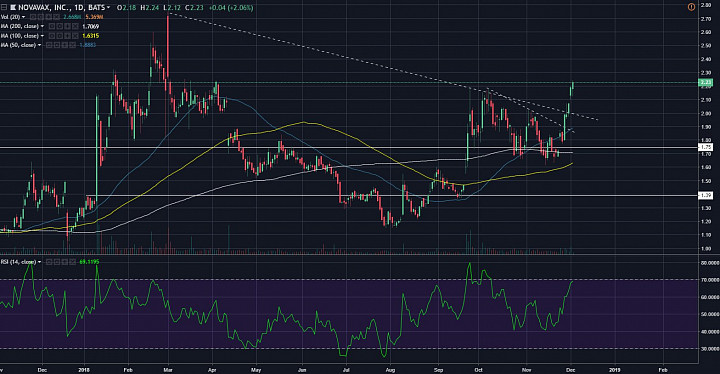Open settings for the MA (50, close) indicator
Screen dimensions: 720x374
coord(56,45)
